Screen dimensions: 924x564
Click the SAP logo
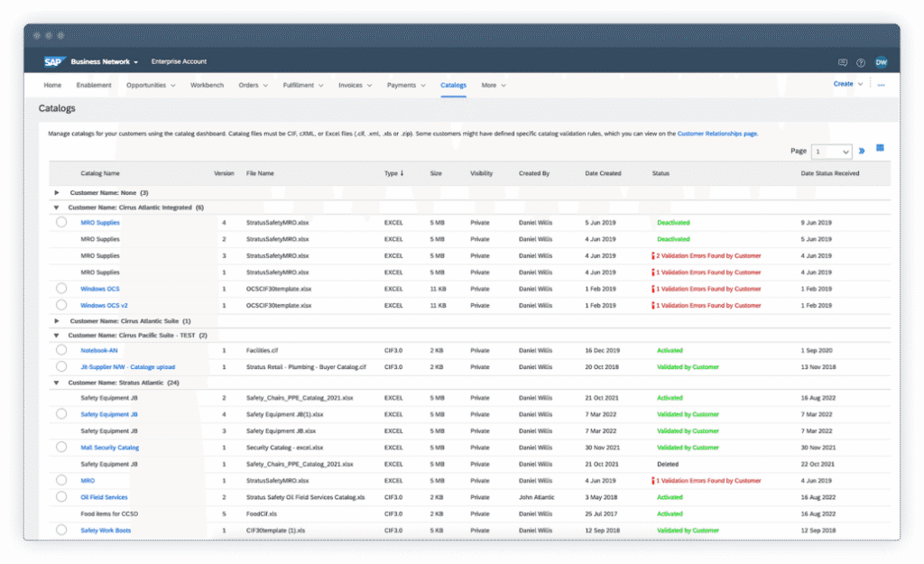[x=52, y=62]
